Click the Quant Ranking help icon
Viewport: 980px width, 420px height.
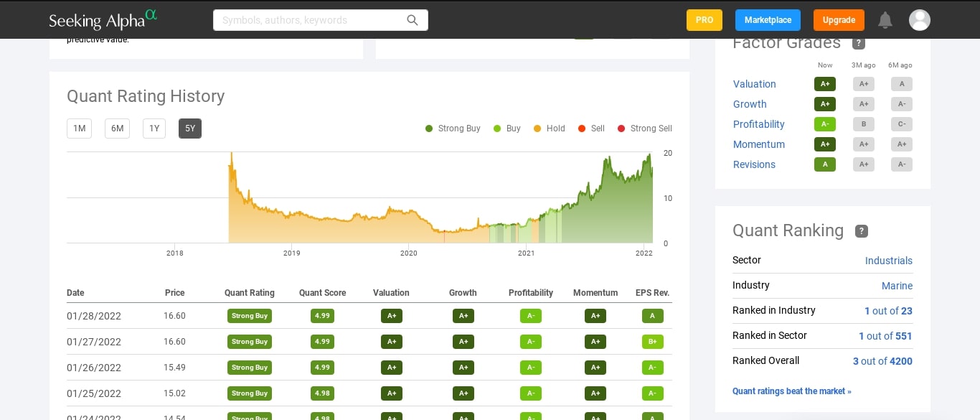click(x=861, y=231)
